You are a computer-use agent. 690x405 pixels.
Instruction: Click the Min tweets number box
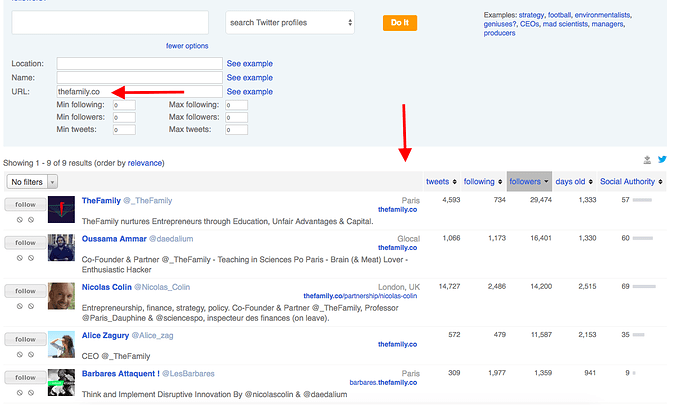(x=124, y=130)
